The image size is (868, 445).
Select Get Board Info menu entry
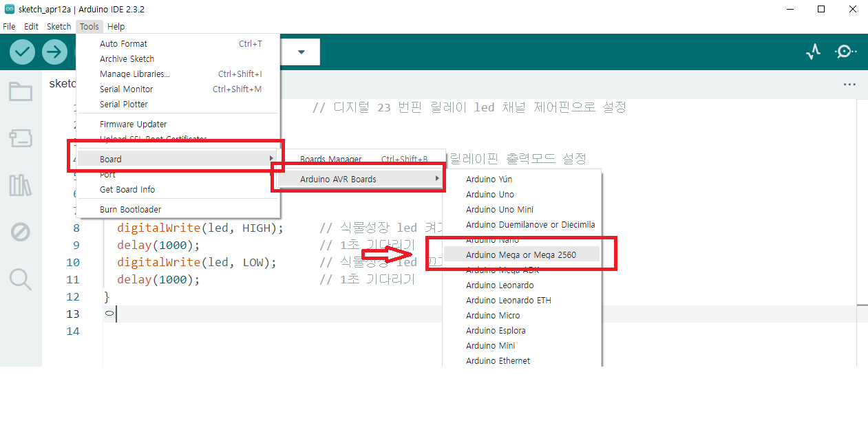179,189
